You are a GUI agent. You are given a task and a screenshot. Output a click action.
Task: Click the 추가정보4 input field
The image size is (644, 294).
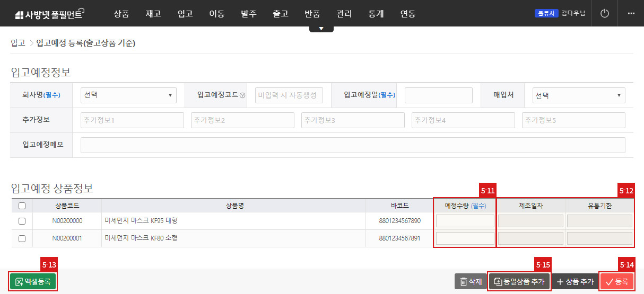463,120
